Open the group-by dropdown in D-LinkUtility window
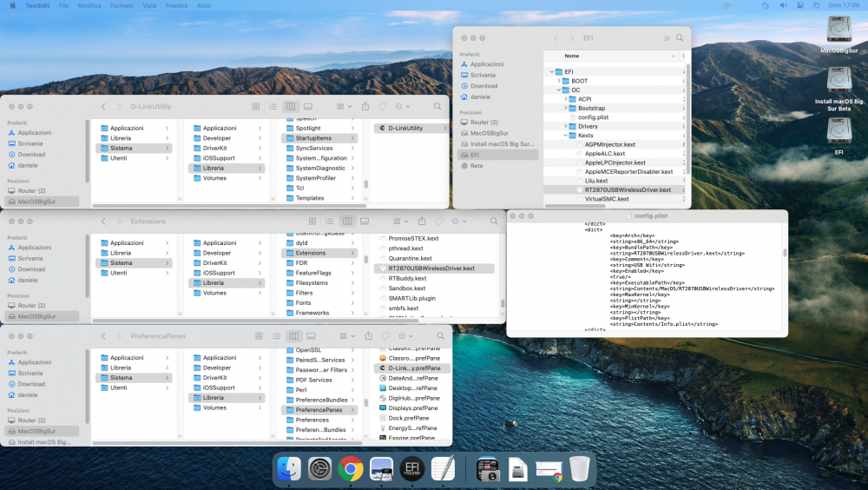The image size is (868, 490). click(x=345, y=106)
